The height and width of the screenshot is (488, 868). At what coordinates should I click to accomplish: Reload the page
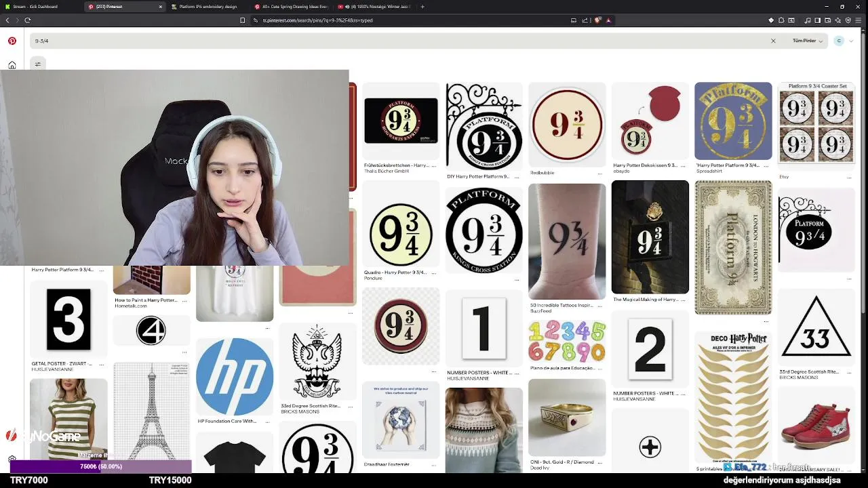27,20
